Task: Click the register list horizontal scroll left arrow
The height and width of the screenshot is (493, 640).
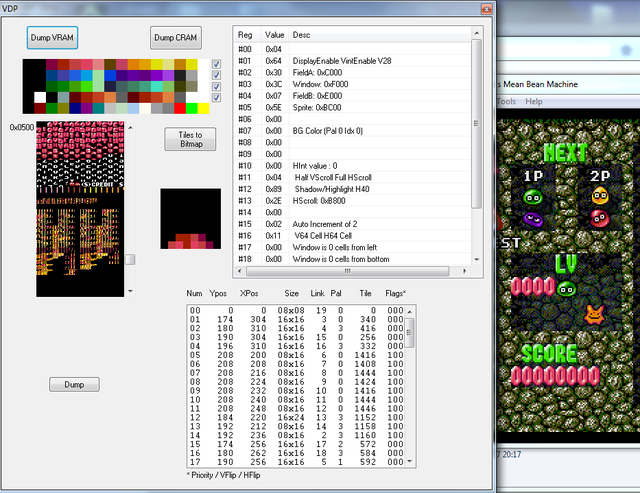Action: tap(240, 271)
